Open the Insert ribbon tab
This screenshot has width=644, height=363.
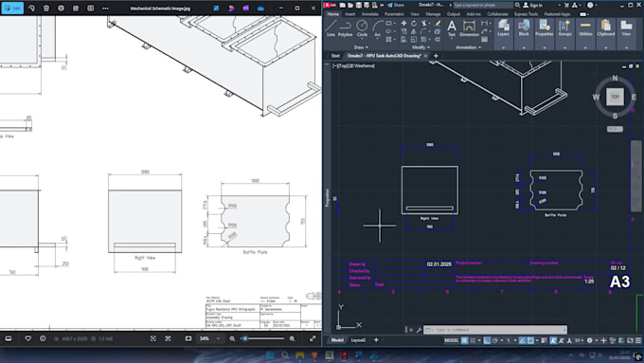(349, 14)
